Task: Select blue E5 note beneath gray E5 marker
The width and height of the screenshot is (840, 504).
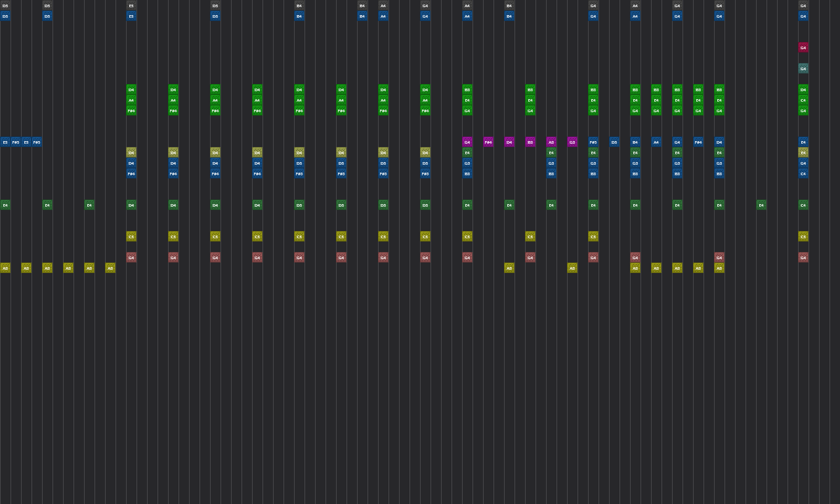Action: (131, 16)
